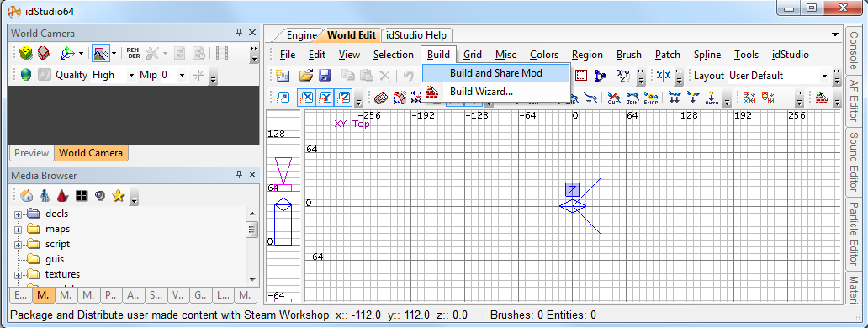Open the tab list arrow near idStudio Help
This screenshot has height=328, width=868.
835,35
